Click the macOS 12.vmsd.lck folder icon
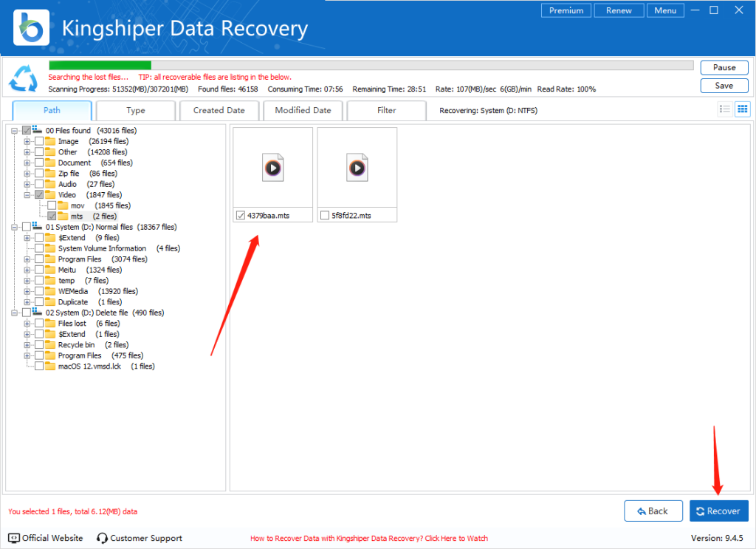Image resolution: width=756 pixels, height=549 pixels. pyautogui.click(x=50, y=366)
